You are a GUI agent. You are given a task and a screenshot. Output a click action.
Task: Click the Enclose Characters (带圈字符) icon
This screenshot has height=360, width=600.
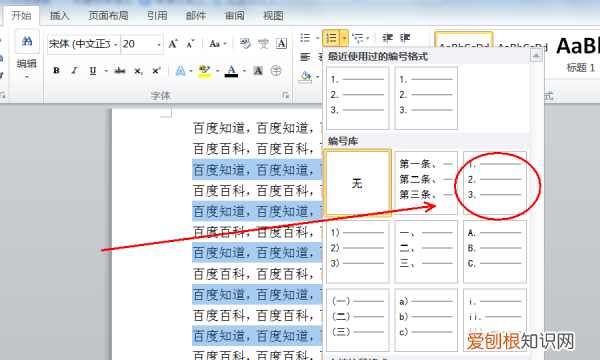coord(276,71)
